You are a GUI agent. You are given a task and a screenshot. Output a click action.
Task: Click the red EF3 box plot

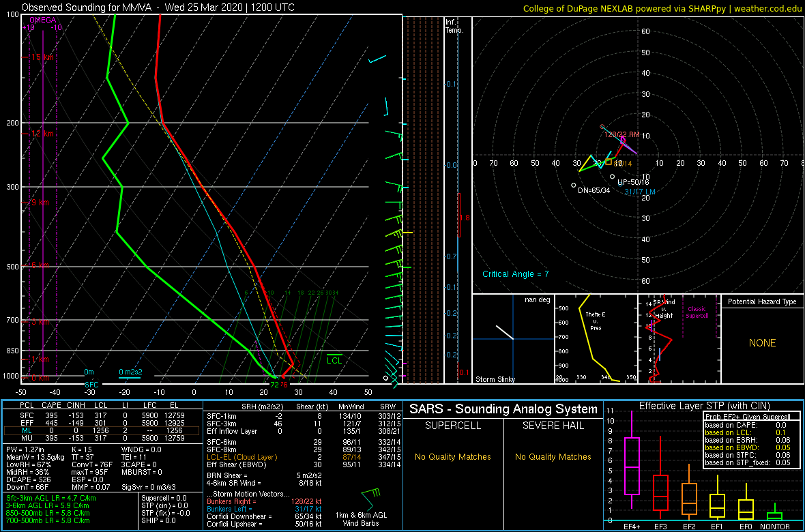[660, 477]
